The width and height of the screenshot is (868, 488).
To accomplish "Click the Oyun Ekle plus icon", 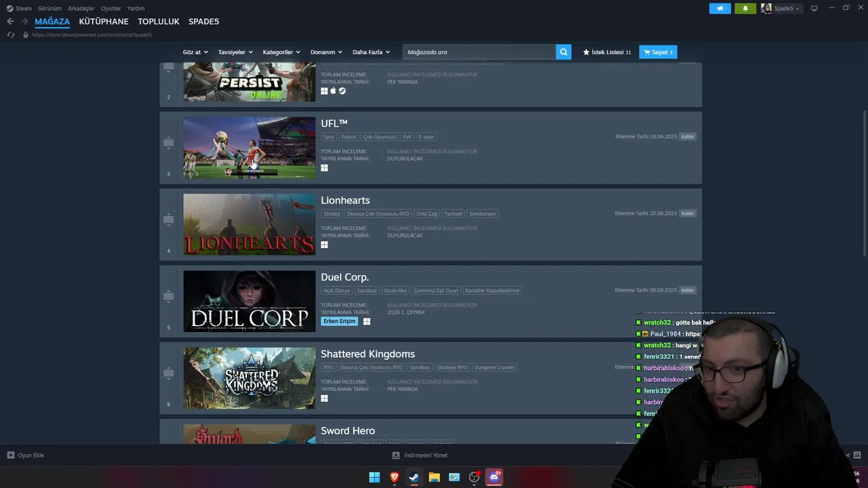I will click(x=11, y=455).
